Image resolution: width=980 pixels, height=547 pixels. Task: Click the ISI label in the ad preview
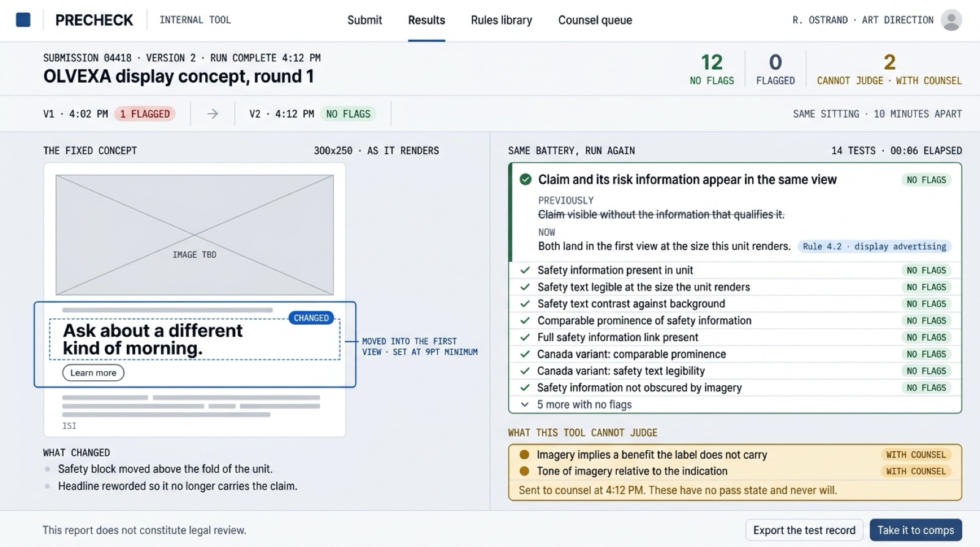click(x=69, y=426)
